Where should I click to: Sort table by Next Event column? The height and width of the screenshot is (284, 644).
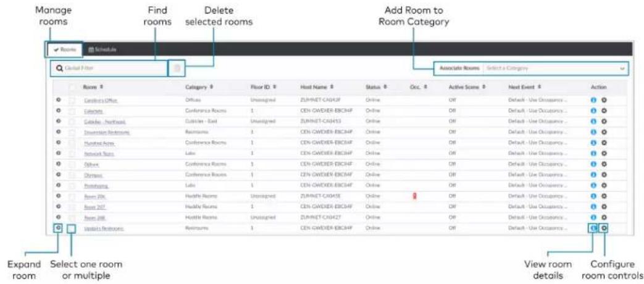click(524, 88)
